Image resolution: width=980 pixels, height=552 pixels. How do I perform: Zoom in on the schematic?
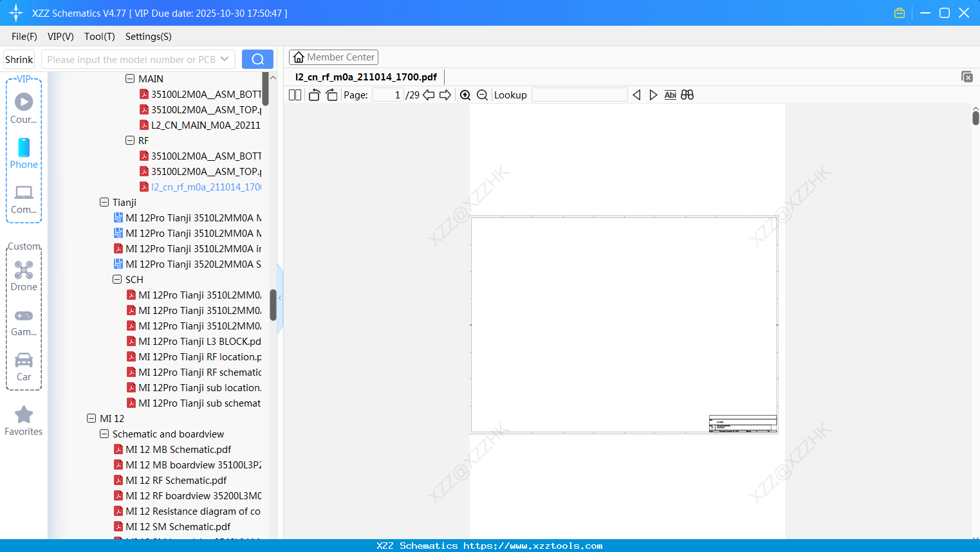(x=465, y=95)
